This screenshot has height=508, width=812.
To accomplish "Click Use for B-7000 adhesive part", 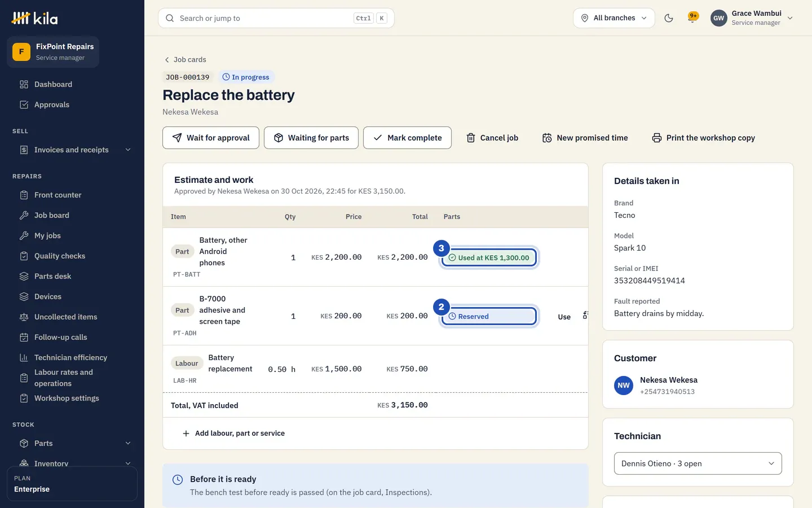I will point(564,317).
